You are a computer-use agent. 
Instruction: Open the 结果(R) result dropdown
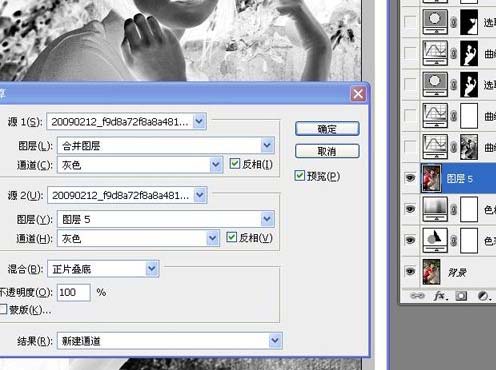pyautogui.click(x=170, y=341)
